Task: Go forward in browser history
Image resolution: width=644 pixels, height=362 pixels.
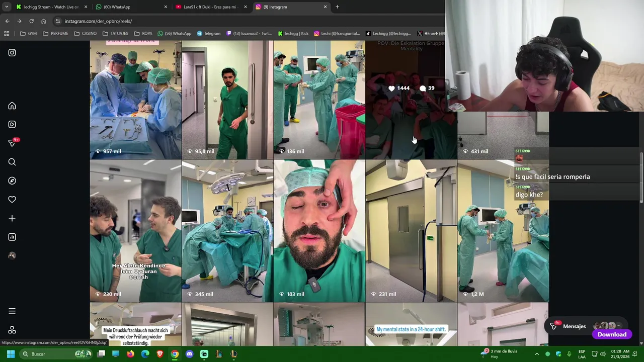Action: [19, 21]
